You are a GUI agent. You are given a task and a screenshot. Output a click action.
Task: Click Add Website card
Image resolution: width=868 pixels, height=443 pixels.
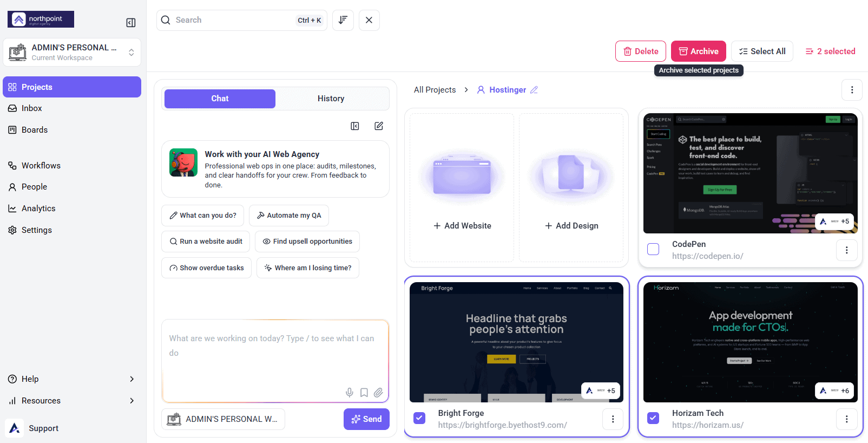(x=462, y=188)
